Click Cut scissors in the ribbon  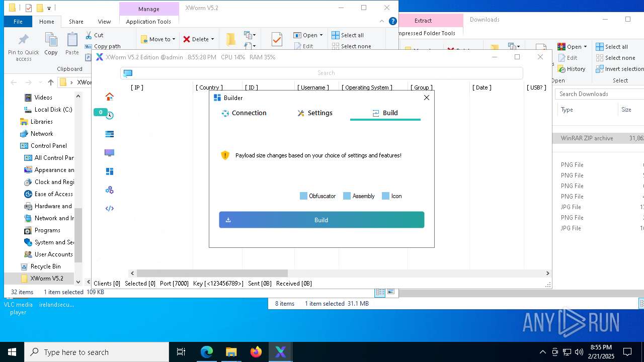coord(94,35)
